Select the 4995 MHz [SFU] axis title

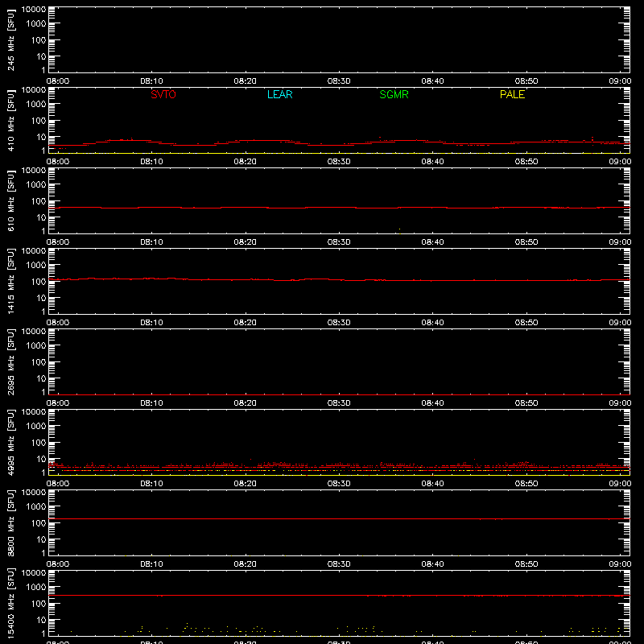click(x=10, y=442)
